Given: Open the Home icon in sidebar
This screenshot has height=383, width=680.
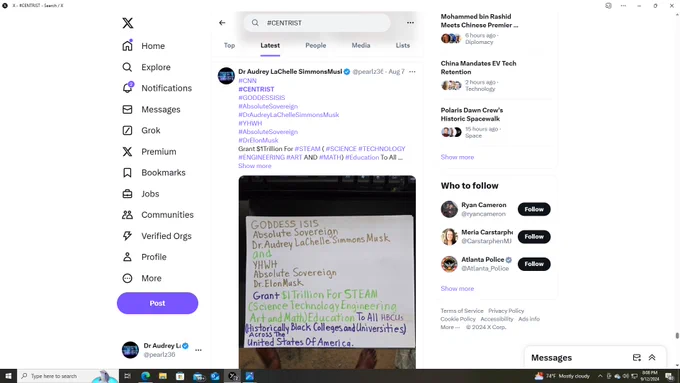Looking at the screenshot, I should point(127,46).
